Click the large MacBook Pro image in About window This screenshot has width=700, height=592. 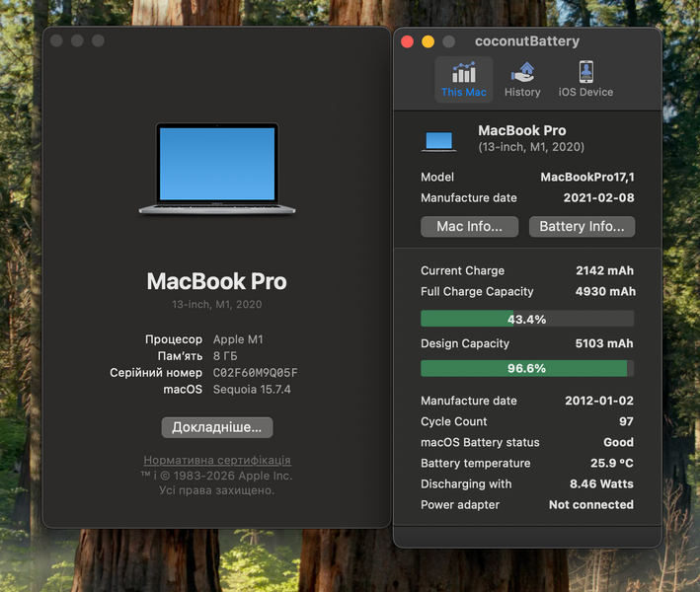217,169
